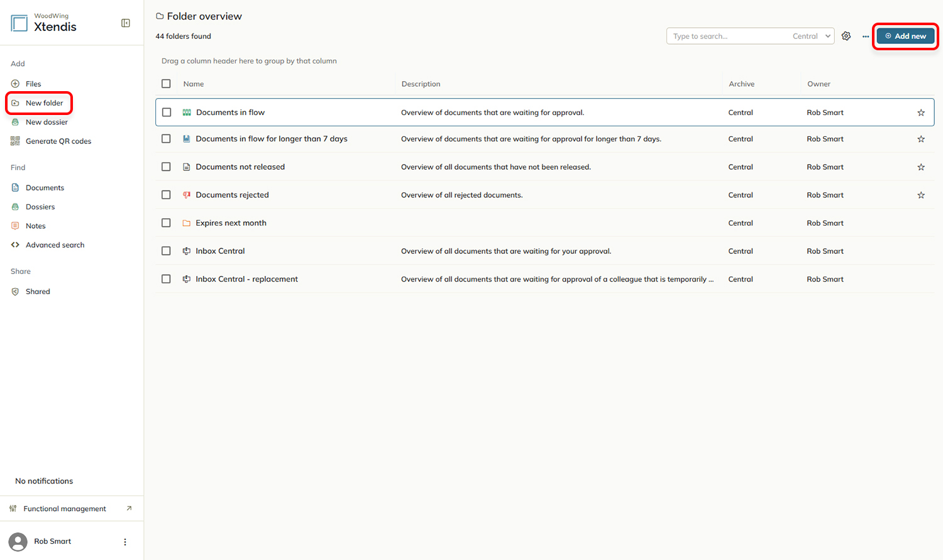Click the Inbox Central row icon
The width and height of the screenshot is (943, 560).
click(x=187, y=251)
